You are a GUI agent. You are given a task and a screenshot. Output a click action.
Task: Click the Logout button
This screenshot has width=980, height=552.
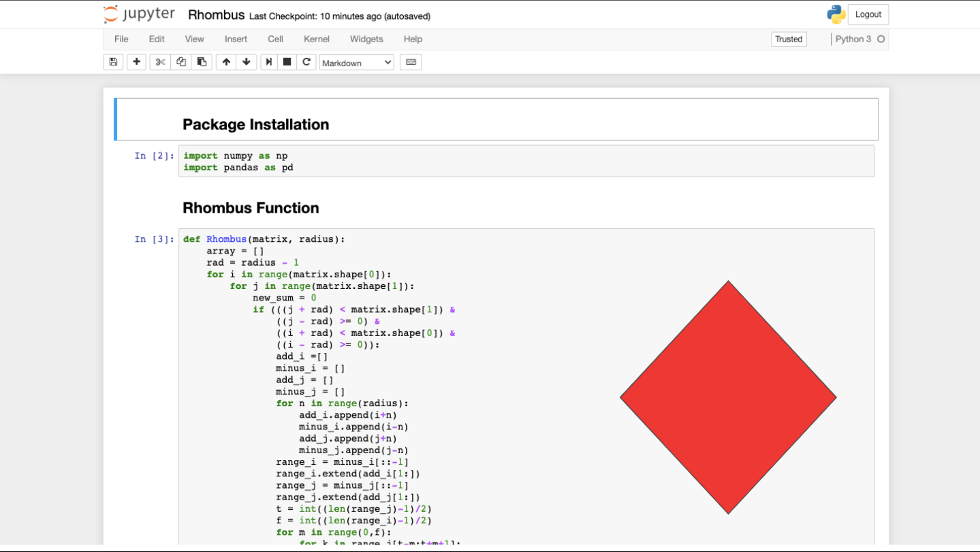click(x=868, y=14)
